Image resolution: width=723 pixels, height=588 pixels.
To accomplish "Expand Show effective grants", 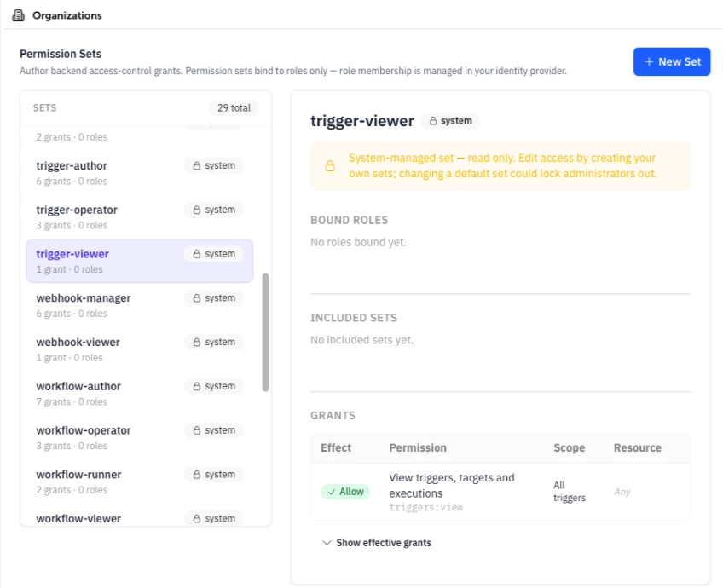I will (377, 543).
